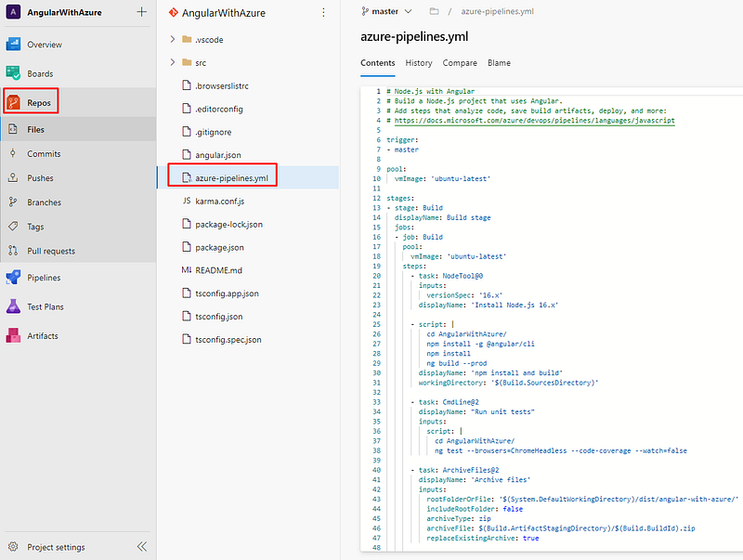The width and height of the screenshot is (743, 560).
Task: Click the Commits icon in Repos submenu
Action: (x=13, y=153)
